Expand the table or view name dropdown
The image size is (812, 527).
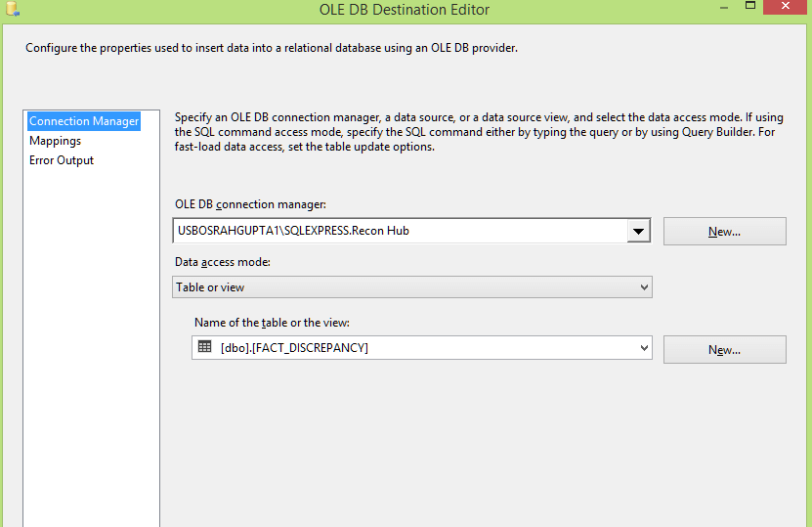point(644,348)
